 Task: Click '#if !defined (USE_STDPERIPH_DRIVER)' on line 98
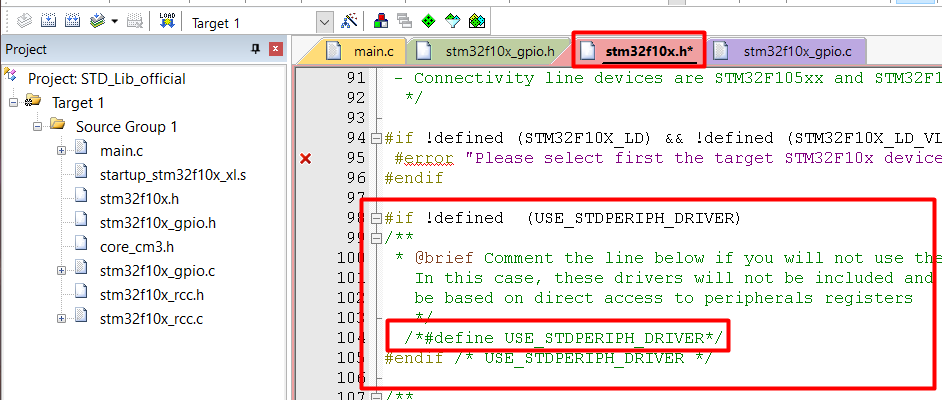[563, 218]
